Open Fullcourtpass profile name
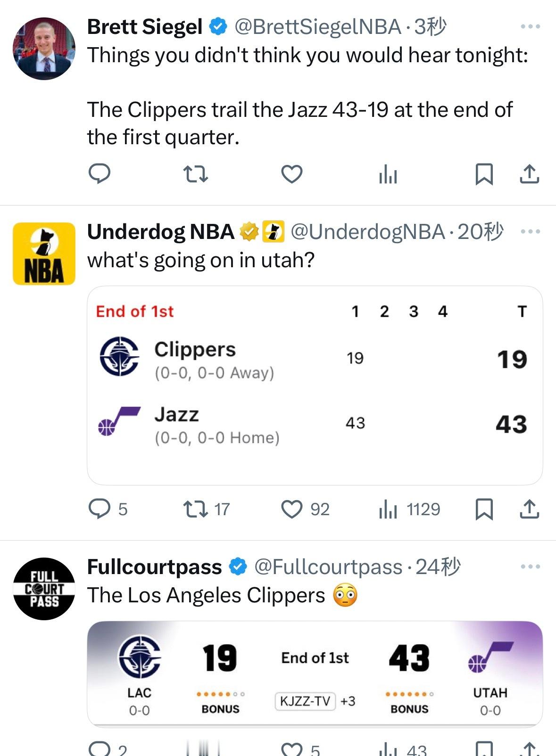This screenshot has height=756, width=556. [154, 567]
